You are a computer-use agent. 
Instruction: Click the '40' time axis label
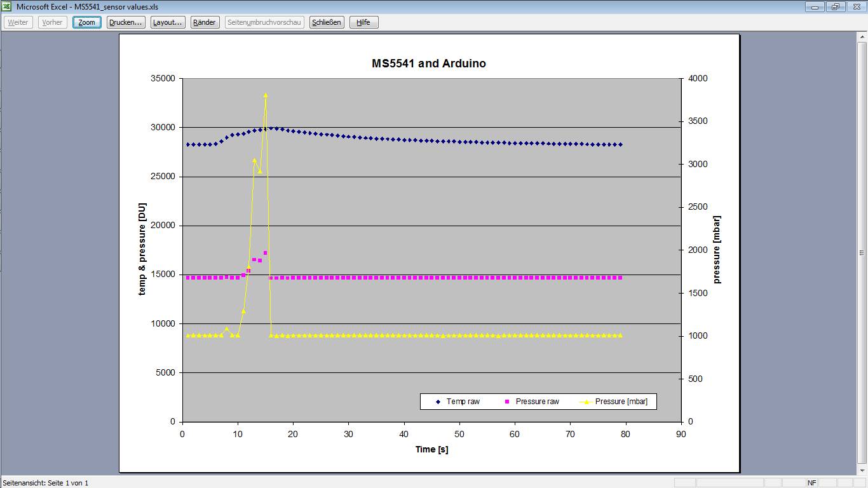pos(404,434)
